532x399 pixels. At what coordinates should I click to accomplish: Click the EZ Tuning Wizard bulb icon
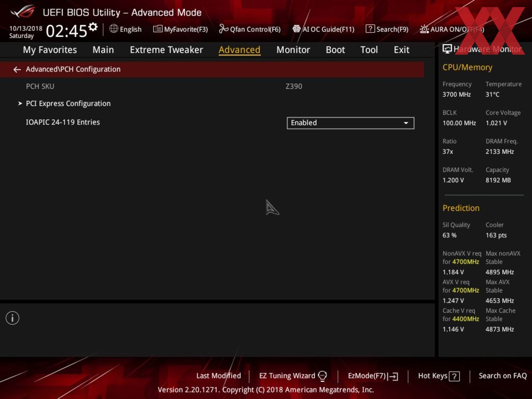[x=322, y=376]
